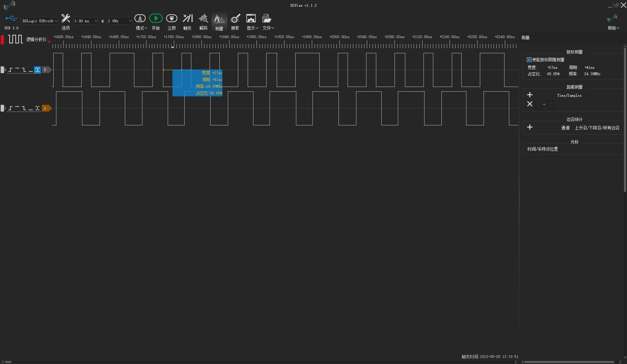627x364 pixels.
Task: Set channel 0 rising-edge trigger
Action: tap(10, 70)
